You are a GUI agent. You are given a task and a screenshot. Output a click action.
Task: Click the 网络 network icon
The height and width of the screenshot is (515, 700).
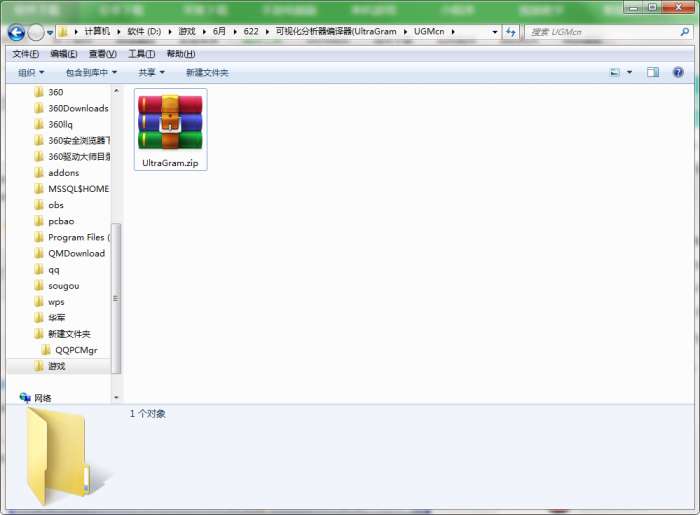pyautogui.click(x=25, y=398)
